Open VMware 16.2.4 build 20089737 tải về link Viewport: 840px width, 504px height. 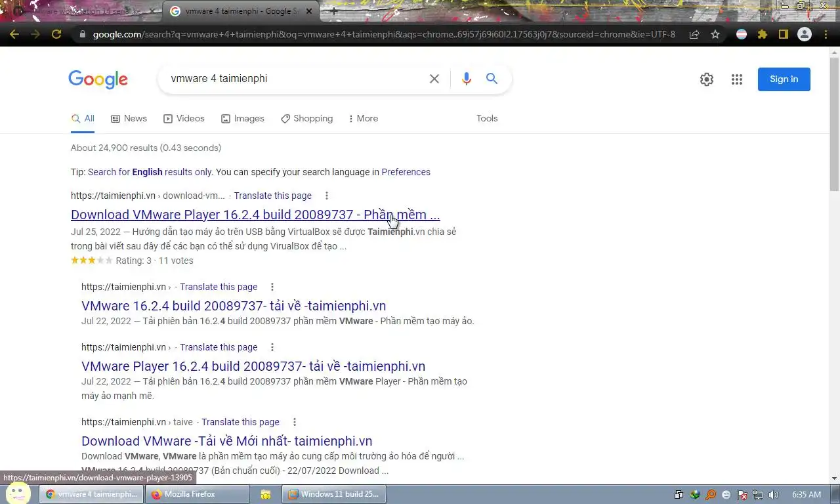click(x=234, y=306)
